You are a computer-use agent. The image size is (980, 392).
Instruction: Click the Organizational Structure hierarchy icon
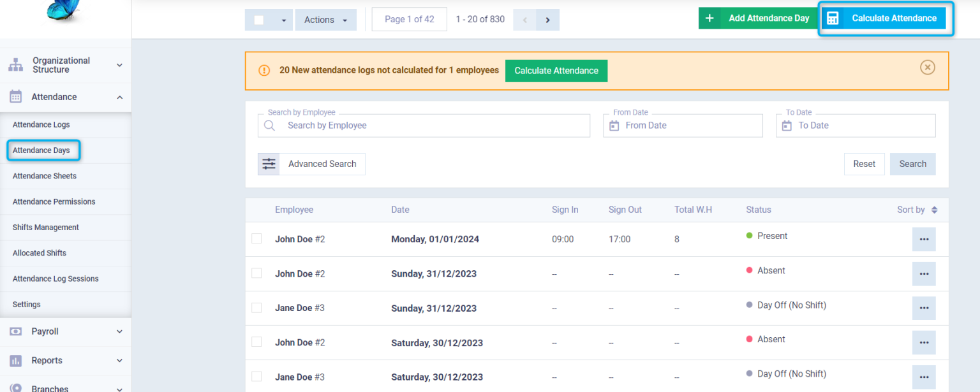pyautogui.click(x=15, y=65)
